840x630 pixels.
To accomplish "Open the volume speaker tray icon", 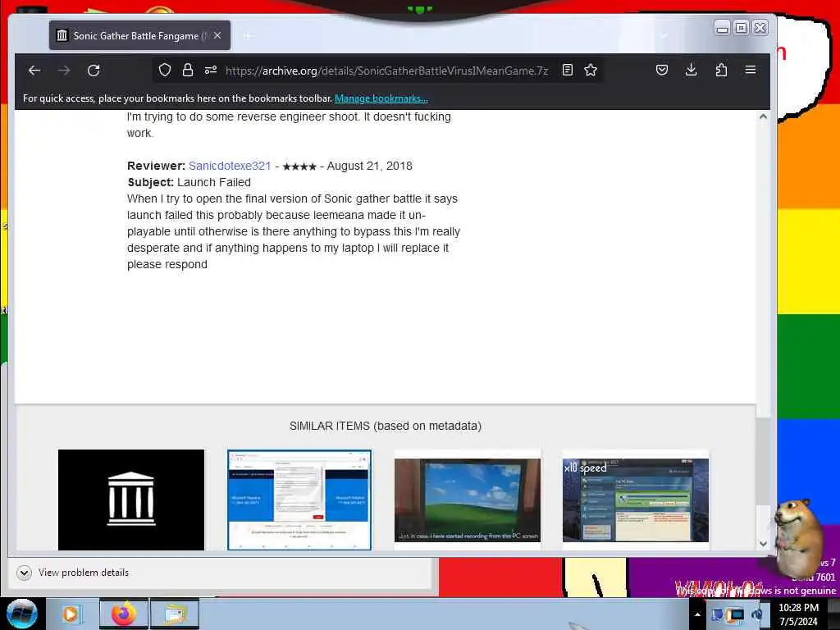I will (x=757, y=614).
